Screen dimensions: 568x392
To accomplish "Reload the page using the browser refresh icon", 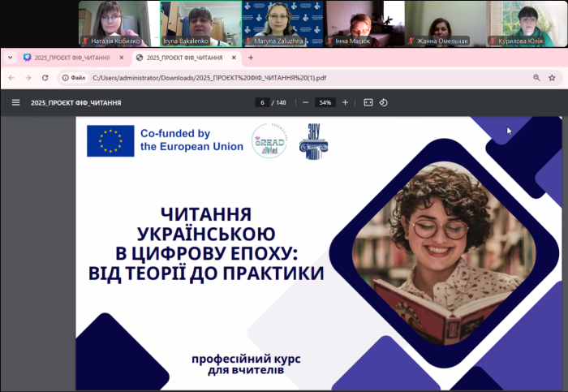I will (x=45, y=78).
